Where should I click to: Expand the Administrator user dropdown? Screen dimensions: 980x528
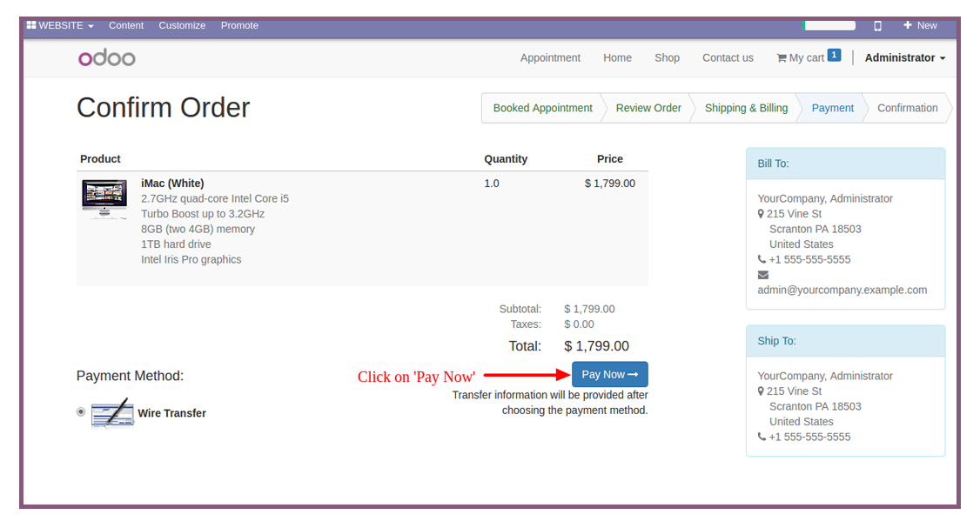point(905,57)
